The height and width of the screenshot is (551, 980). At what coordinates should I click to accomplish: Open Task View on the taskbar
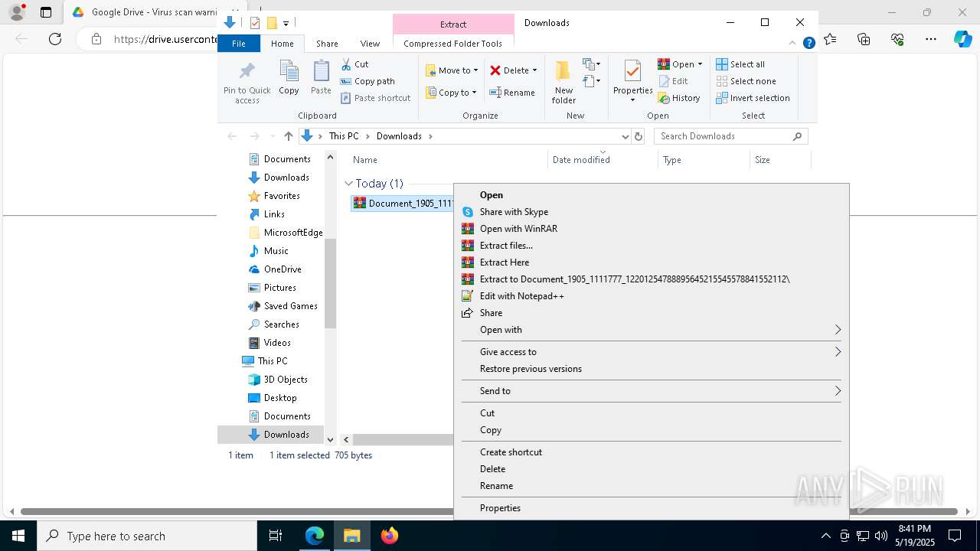(276, 536)
